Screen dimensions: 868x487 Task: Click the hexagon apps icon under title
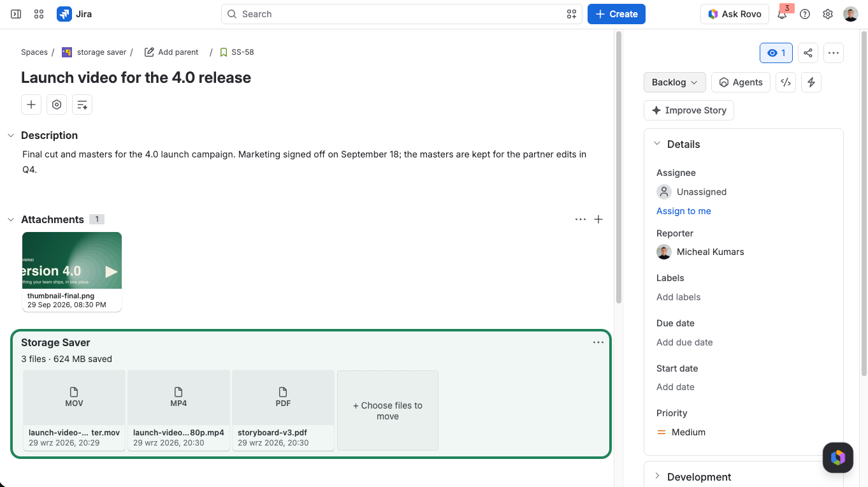pos(57,105)
